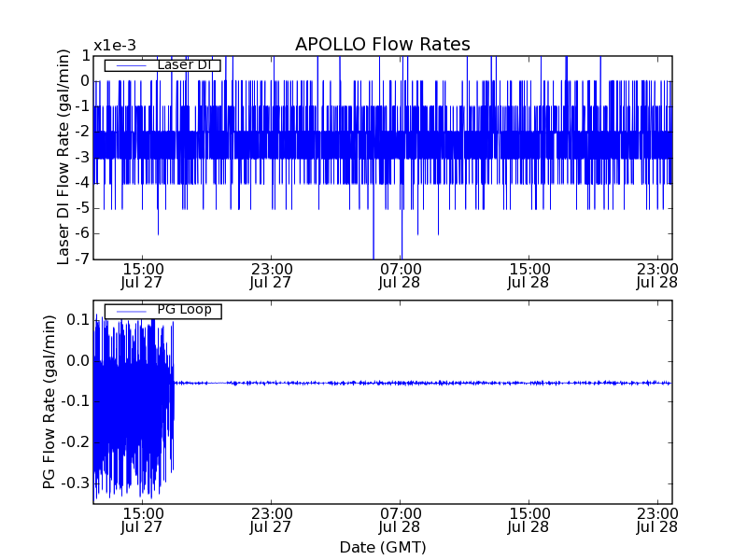
Task: Click '15:00 Jul 27' tick under Laser DI plot
Action: (x=142, y=276)
